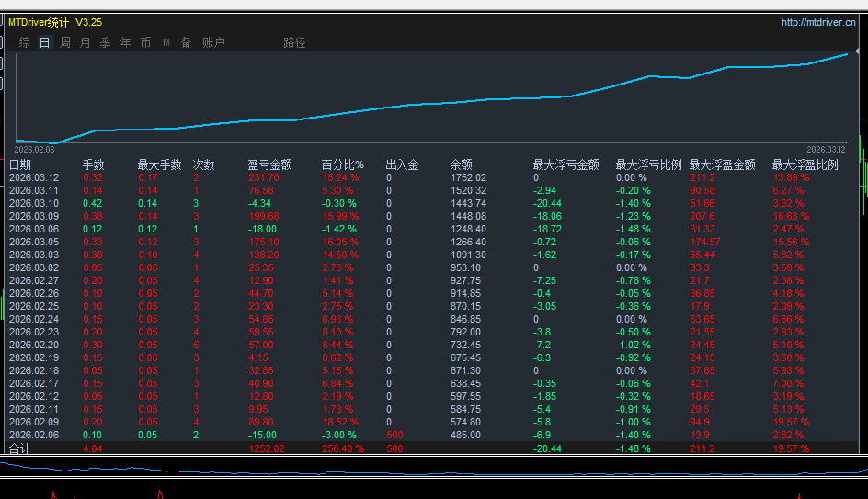Click the 合计 totals row label

(x=20, y=448)
